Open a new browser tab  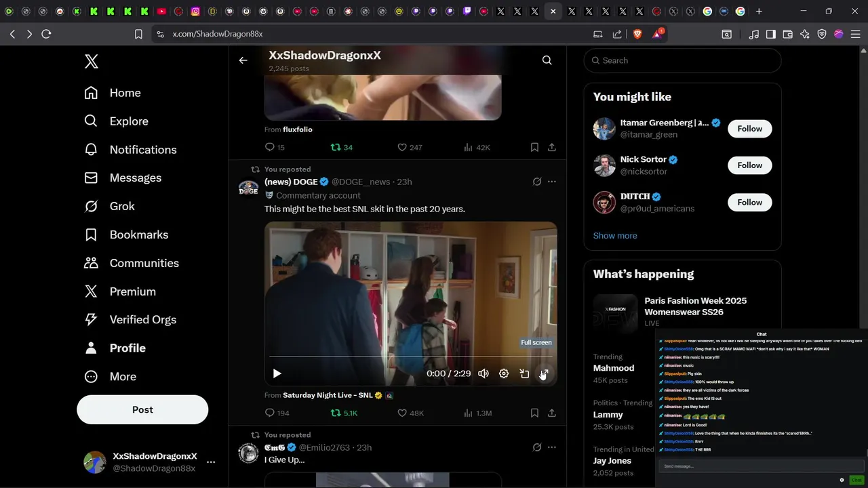[759, 12]
